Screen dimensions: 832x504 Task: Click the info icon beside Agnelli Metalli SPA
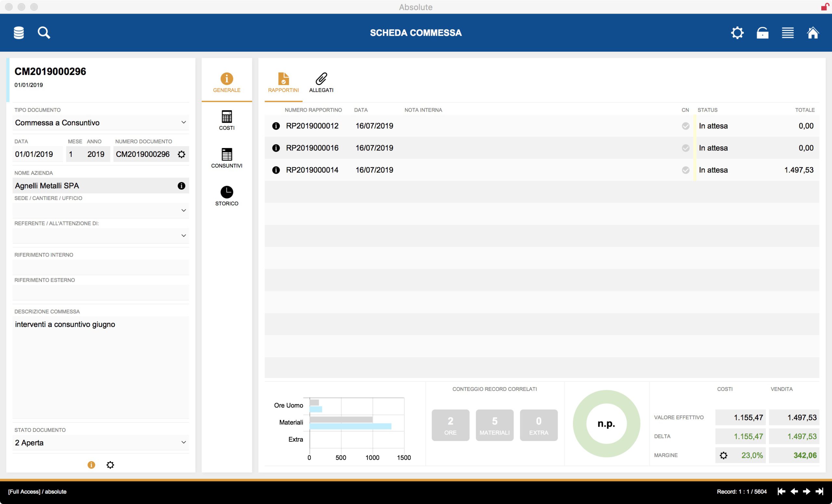pyautogui.click(x=181, y=185)
